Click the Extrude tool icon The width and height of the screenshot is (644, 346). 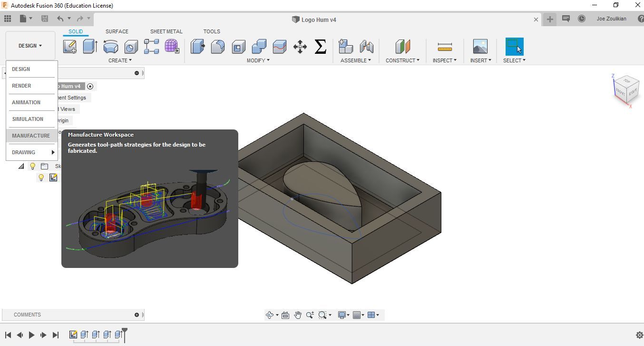90,47
